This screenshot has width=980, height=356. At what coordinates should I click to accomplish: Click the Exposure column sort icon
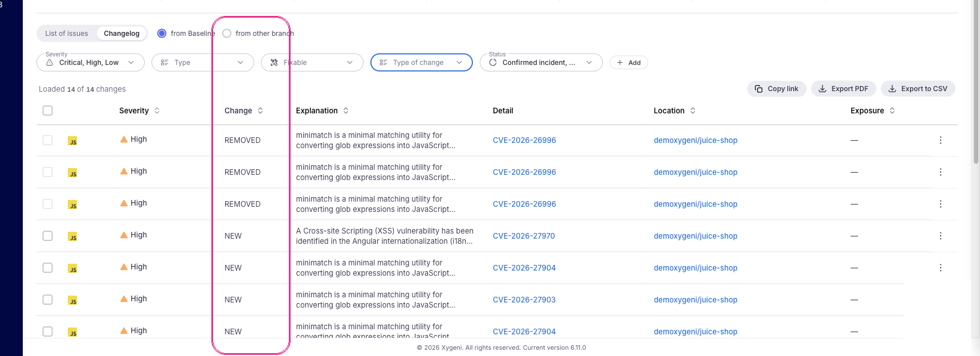892,111
